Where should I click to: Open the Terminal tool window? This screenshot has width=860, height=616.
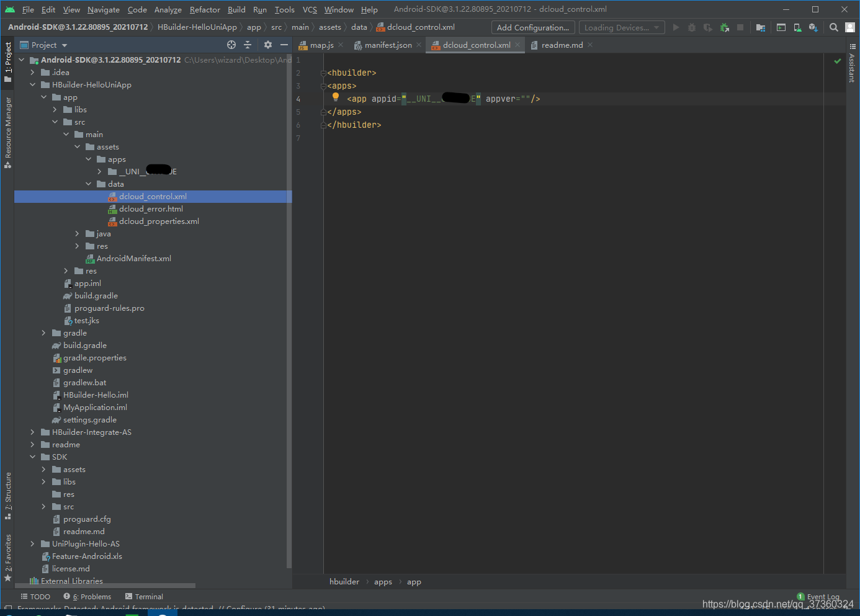click(x=144, y=597)
